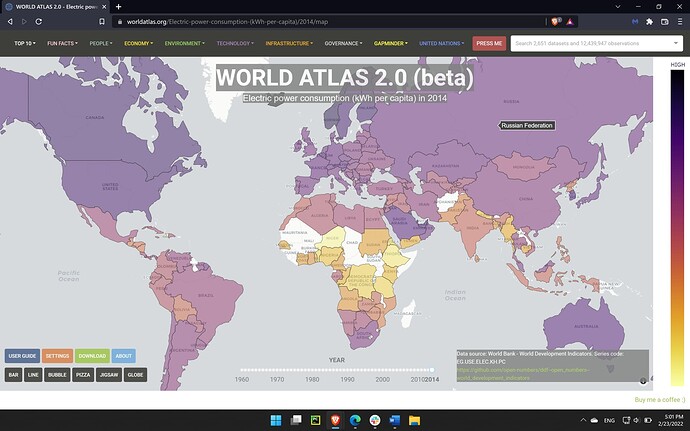
Task: Open Microsoft Word from the taskbar
Action: [x=395, y=420]
